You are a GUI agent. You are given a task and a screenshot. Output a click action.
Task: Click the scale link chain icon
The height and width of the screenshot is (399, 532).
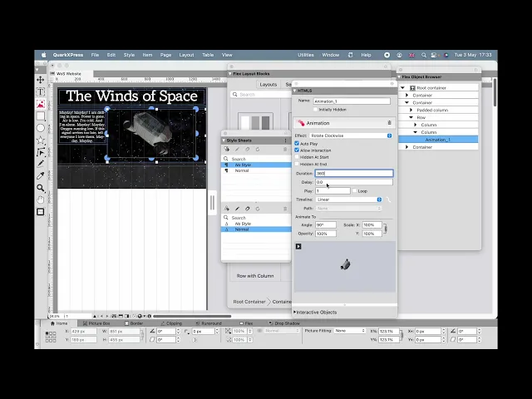point(386,229)
